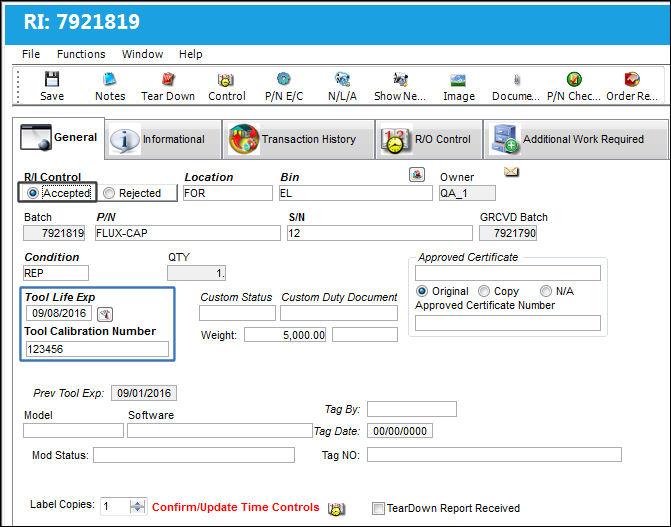Click the P/N field FLUX-CAP

pyautogui.click(x=187, y=233)
